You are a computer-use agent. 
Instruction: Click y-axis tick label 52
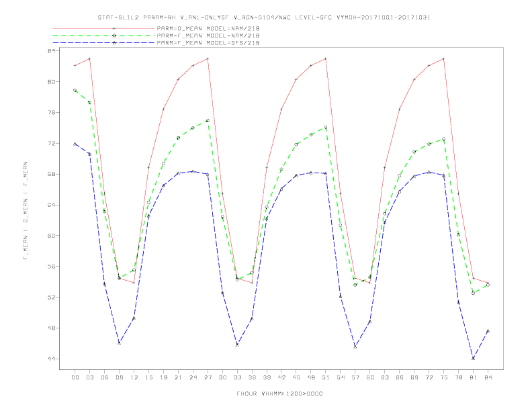tap(52, 298)
